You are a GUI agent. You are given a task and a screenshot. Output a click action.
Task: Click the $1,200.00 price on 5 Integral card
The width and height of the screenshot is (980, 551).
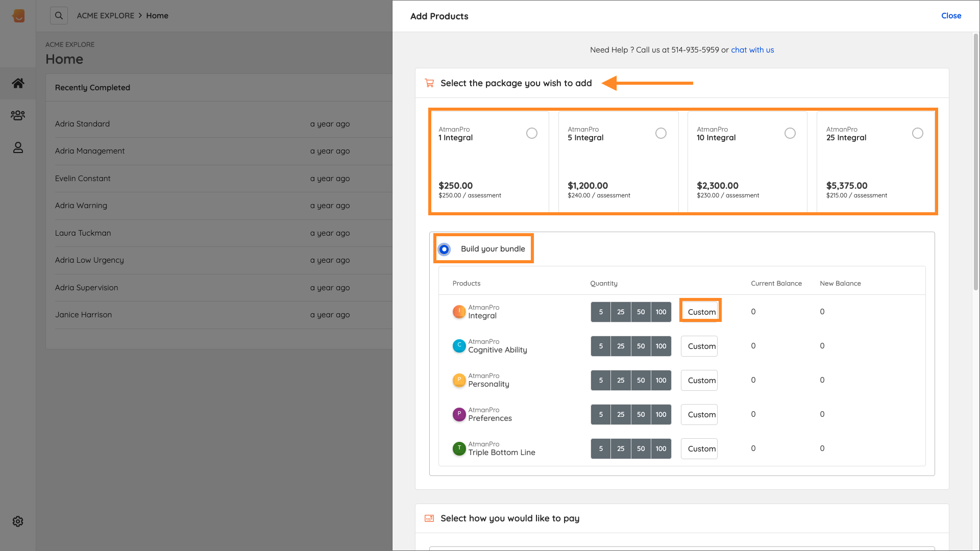[587, 186]
